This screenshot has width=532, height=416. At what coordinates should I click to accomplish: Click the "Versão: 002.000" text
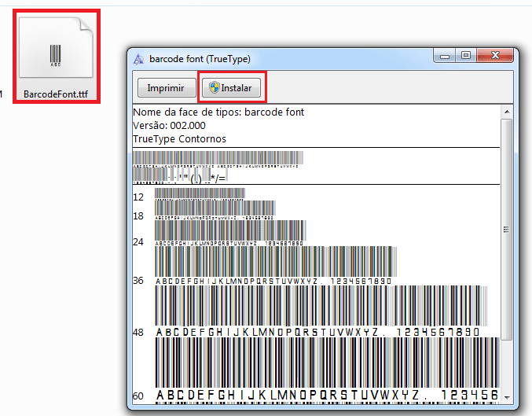pyautogui.click(x=170, y=126)
